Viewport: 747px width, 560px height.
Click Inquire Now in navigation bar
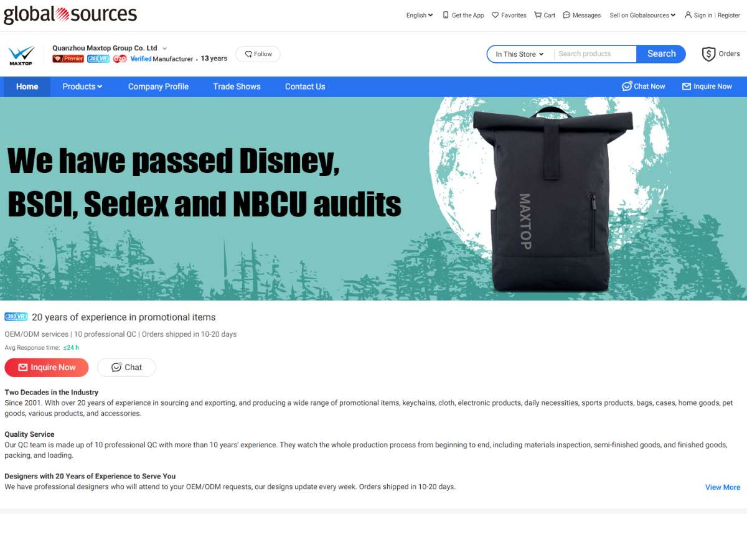(x=707, y=86)
